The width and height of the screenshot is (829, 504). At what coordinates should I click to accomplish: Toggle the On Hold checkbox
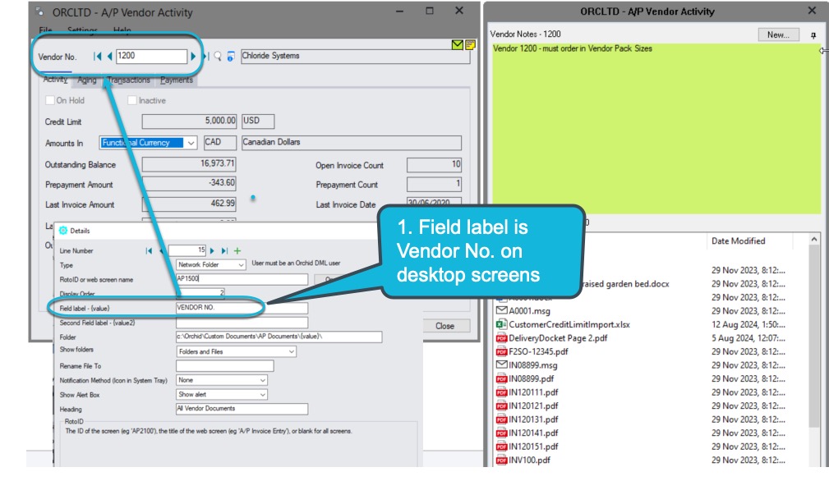click(50, 101)
